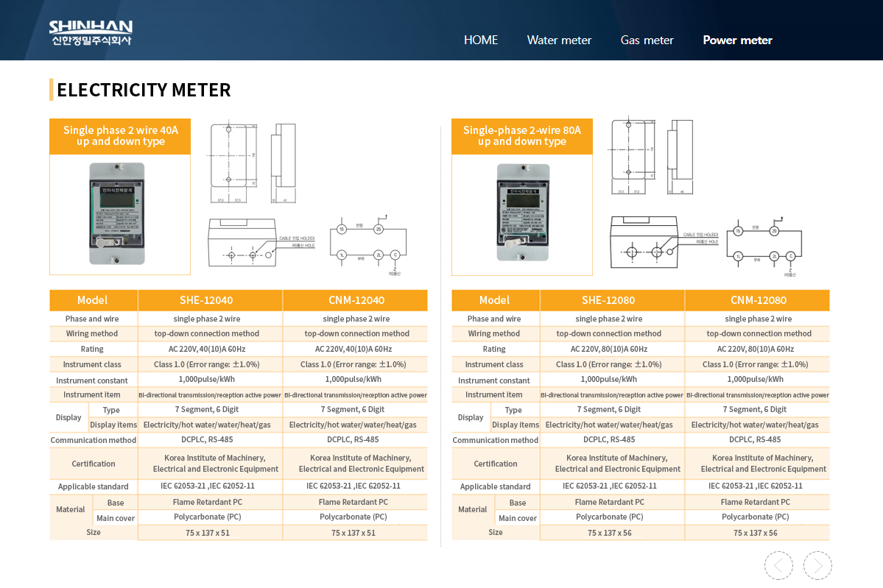Click IEC 62053-21 standard under SHE-12040

207,486
